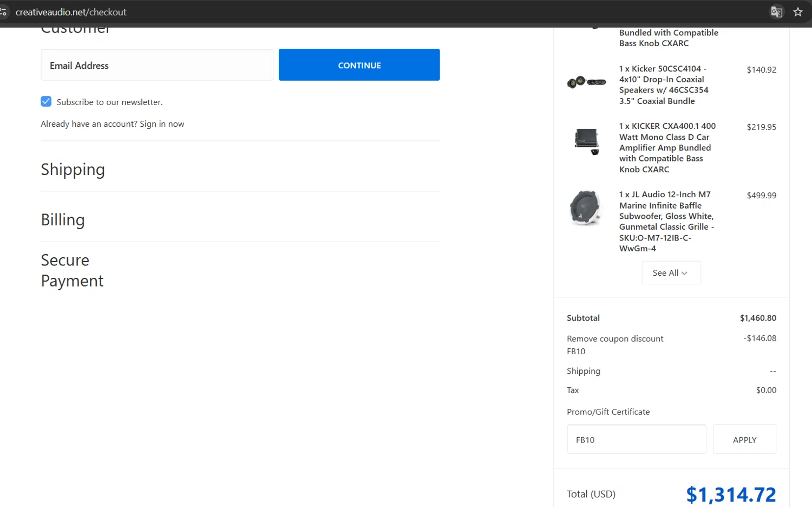
Task: Click the APPLY coupon button
Action: click(x=744, y=439)
